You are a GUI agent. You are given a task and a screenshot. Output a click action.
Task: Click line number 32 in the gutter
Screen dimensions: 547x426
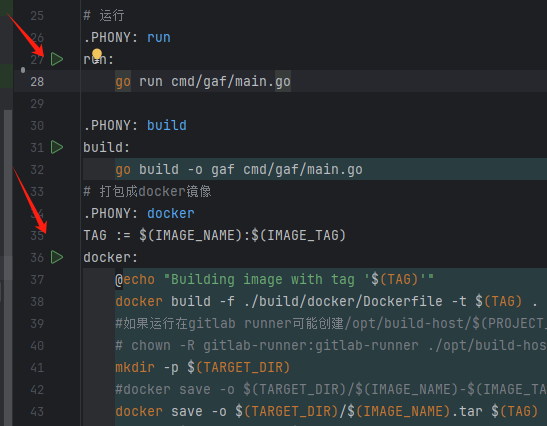point(37,170)
